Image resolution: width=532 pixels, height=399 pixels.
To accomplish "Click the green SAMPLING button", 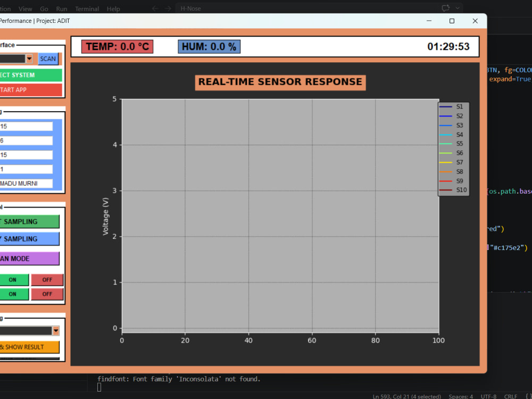I will point(29,221).
